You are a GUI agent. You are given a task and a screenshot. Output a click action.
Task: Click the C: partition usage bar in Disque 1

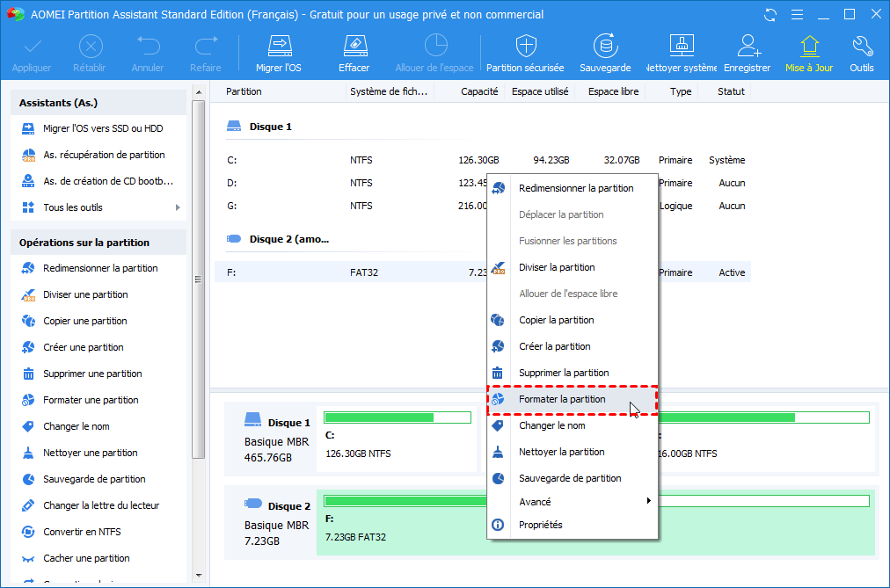click(398, 417)
